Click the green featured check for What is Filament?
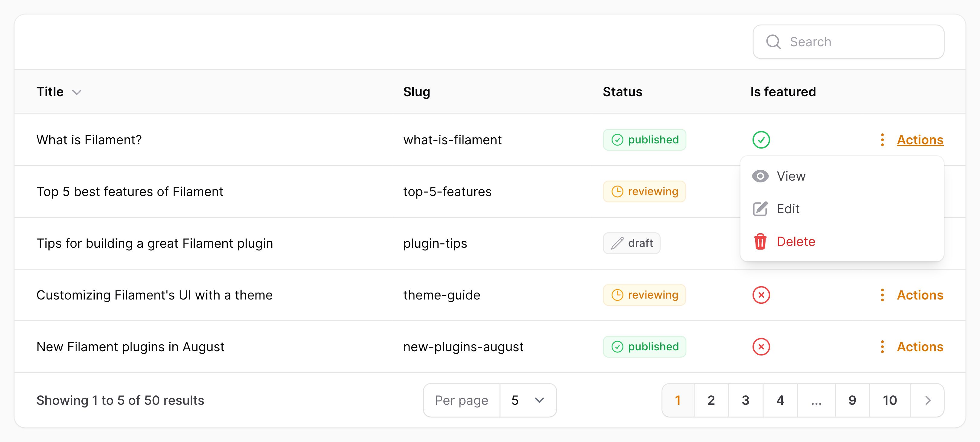 point(761,139)
